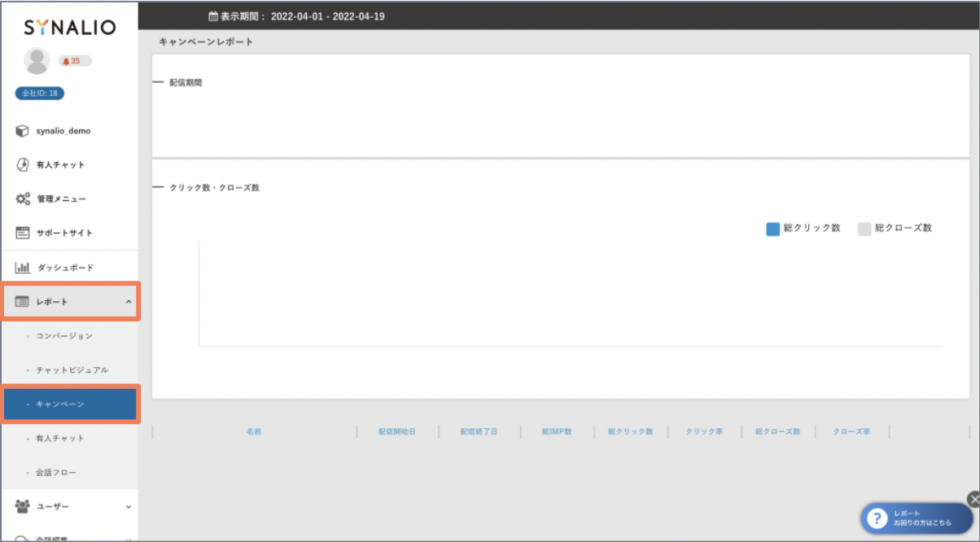Expand the ユーザー section chevron
The image size is (980, 542).
coord(128,507)
